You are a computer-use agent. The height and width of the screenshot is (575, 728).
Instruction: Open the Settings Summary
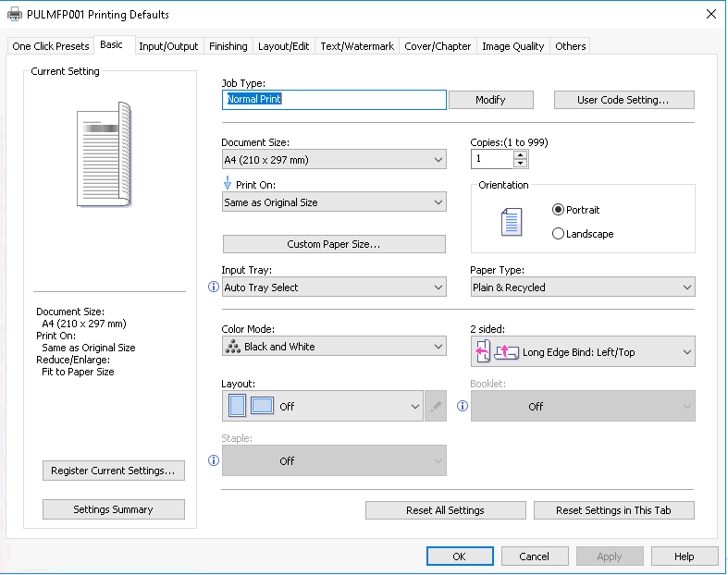(x=113, y=509)
